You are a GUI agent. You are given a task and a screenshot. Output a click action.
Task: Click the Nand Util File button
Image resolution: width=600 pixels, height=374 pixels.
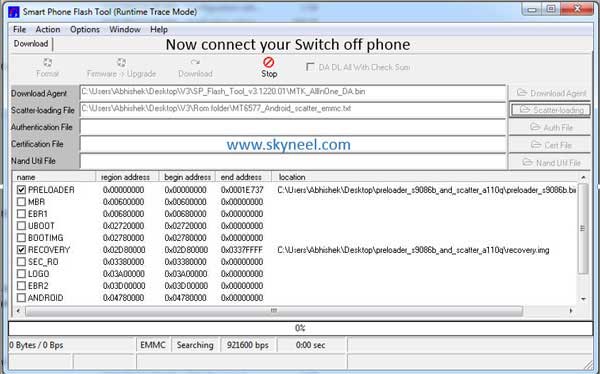pos(550,162)
